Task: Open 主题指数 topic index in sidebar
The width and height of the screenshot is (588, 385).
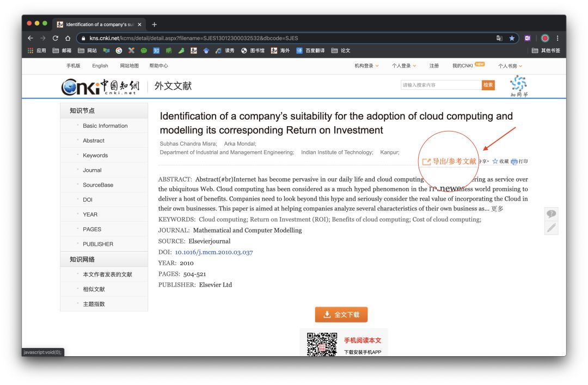Action: [94, 304]
